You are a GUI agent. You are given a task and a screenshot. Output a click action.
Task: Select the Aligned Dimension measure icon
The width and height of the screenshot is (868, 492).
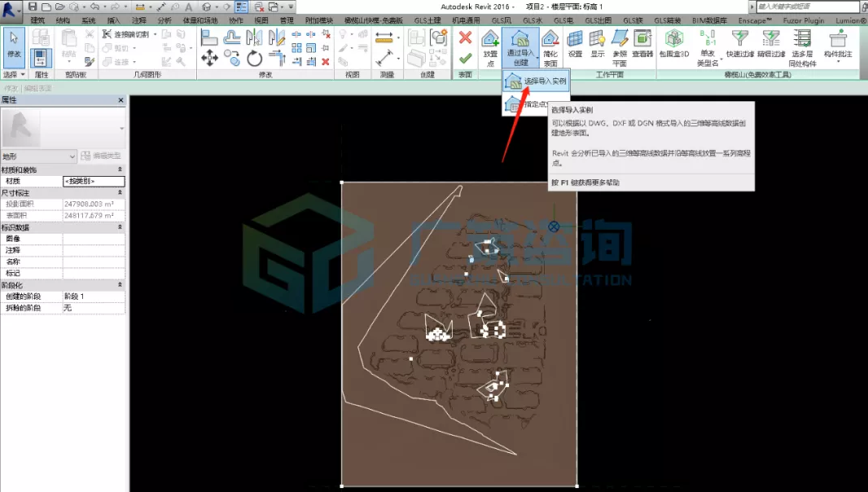tap(384, 37)
